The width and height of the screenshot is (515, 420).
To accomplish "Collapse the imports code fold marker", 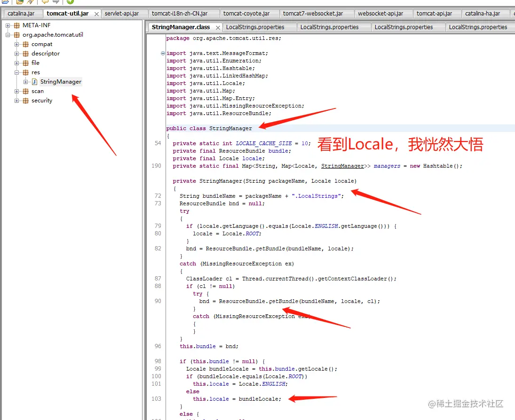I will [x=163, y=53].
